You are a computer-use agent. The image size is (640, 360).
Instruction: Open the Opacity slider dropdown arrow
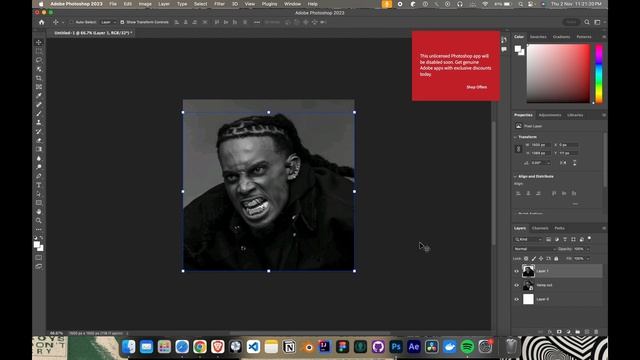(588, 249)
